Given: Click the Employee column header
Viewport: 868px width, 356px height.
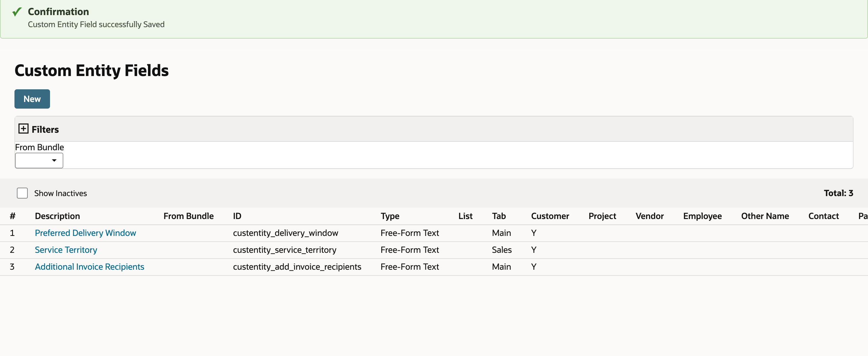Looking at the screenshot, I should (702, 216).
